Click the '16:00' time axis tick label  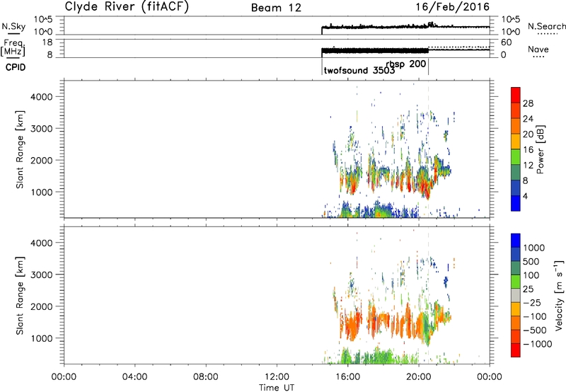pos(347,377)
